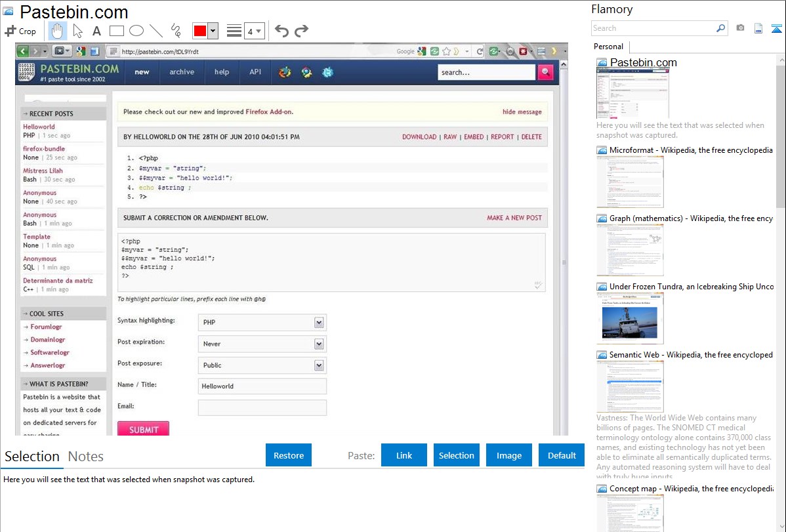Expand the line width dropdown showing 4
This screenshot has height=532, width=786.
[x=254, y=31]
